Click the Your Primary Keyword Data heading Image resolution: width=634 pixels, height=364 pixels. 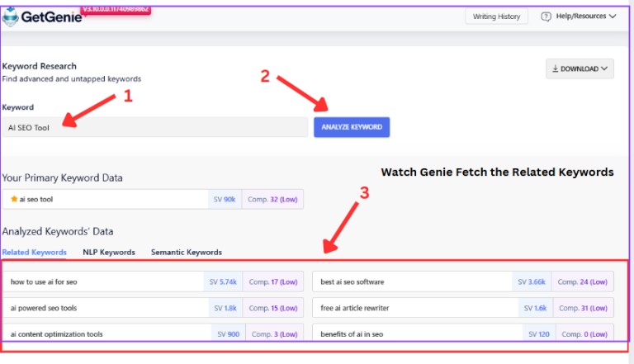pyautogui.click(x=62, y=177)
